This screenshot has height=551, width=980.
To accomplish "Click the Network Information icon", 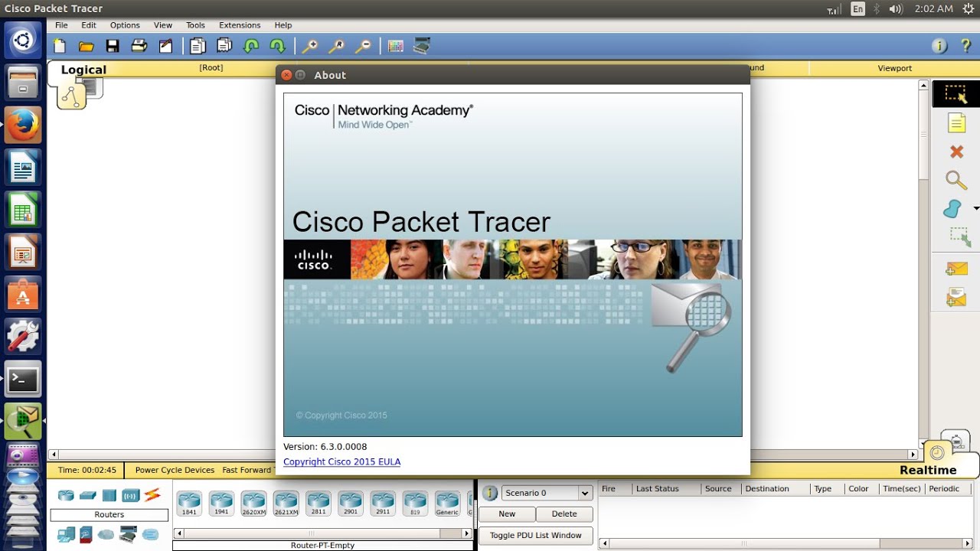I will click(939, 46).
